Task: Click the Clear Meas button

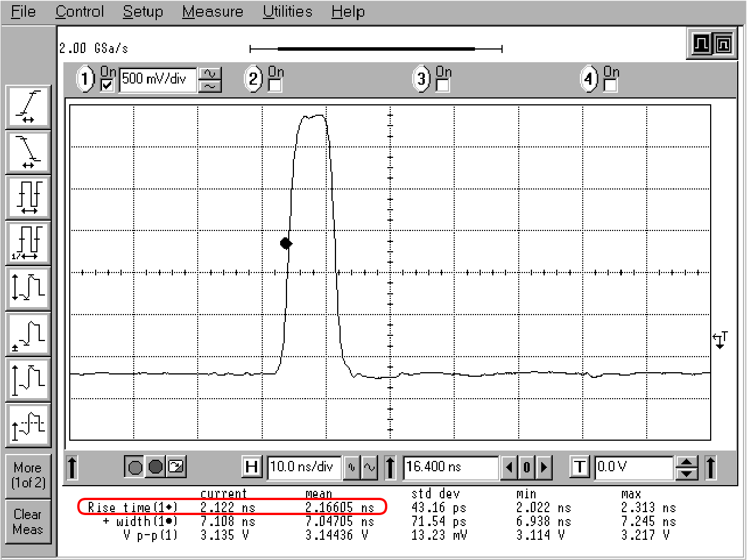Action: (28, 521)
